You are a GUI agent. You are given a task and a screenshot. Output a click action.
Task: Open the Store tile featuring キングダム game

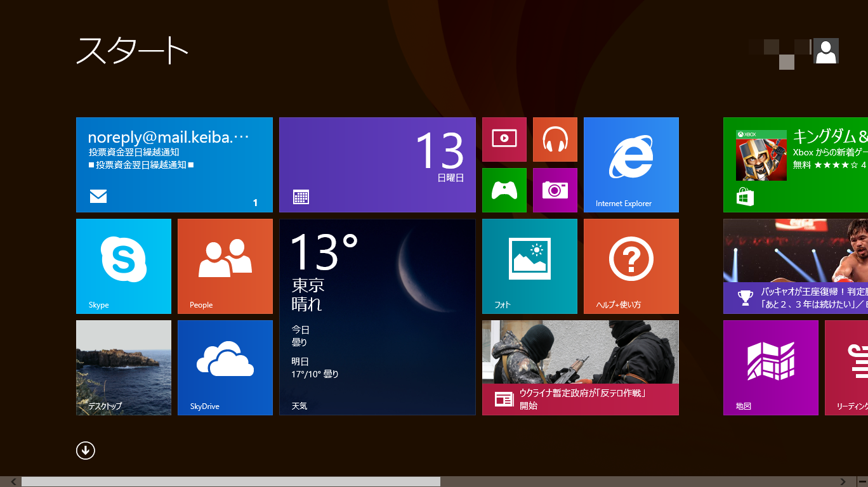(x=796, y=165)
